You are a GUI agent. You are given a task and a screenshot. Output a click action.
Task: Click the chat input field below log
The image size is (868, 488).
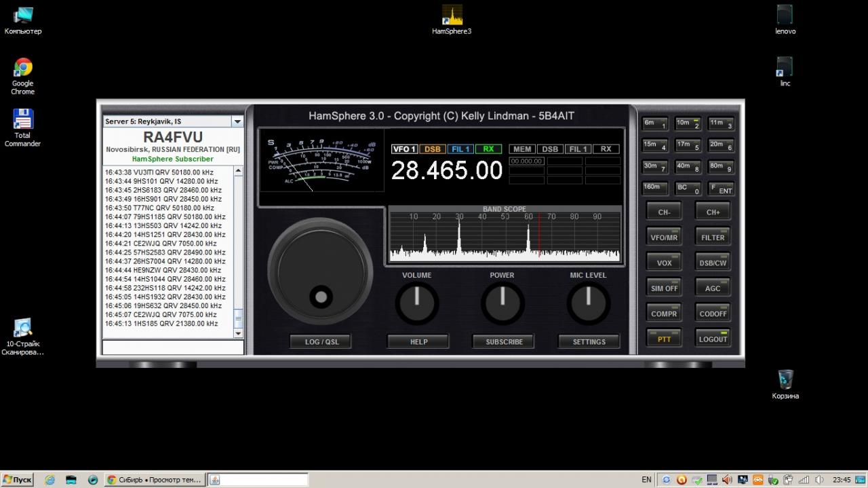pos(173,347)
